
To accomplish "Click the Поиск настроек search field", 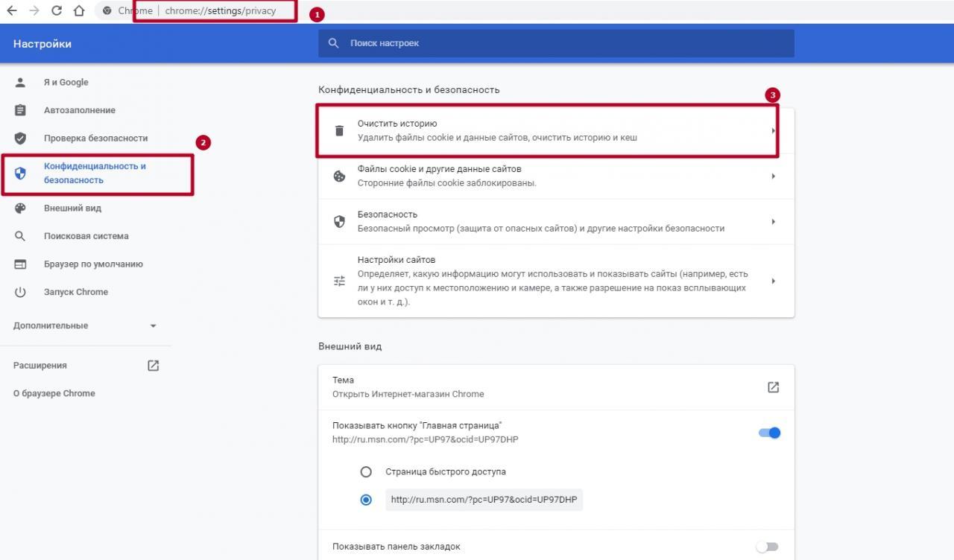I will pyautogui.click(x=556, y=43).
